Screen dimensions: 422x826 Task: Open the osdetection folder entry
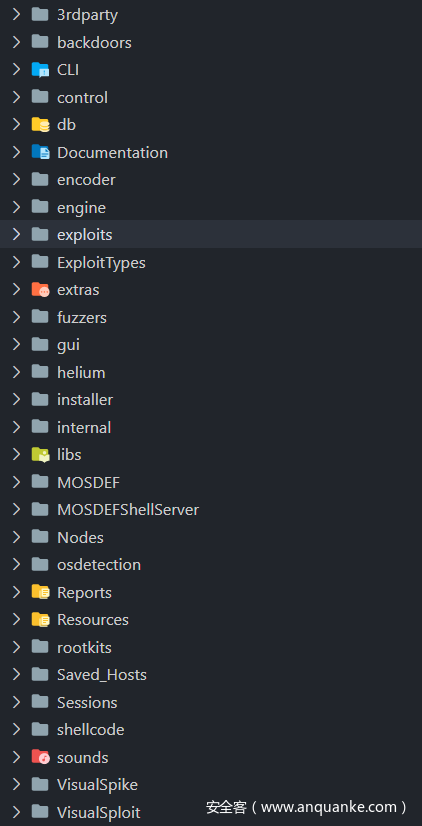211,565
